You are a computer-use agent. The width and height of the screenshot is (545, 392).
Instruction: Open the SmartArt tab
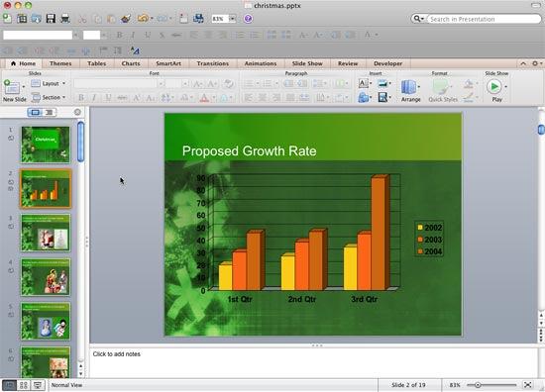point(168,63)
